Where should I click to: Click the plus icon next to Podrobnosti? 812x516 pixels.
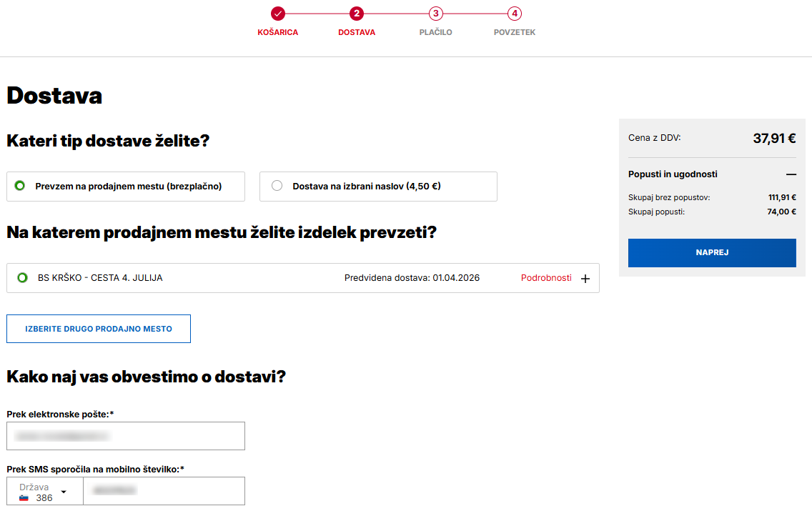[x=585, y=278]
